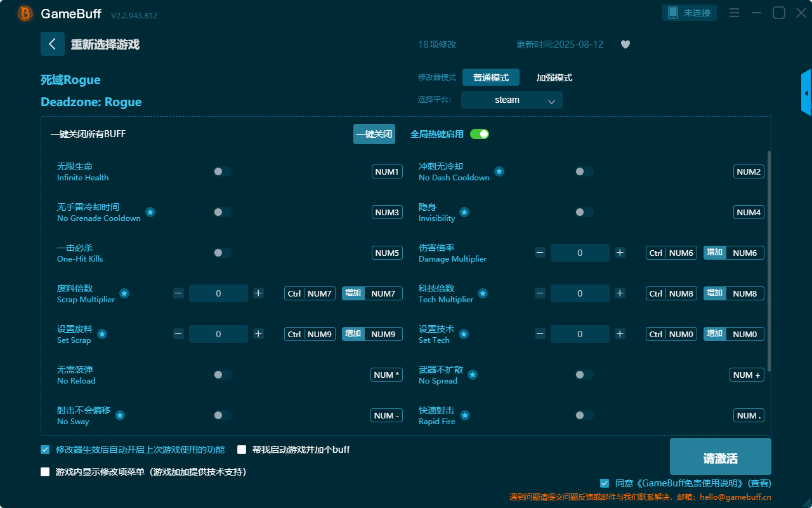This screenshot has width=812, height=508.
Task: Click star icon next to No Grenade Cooldown
Action: [150, 212]
